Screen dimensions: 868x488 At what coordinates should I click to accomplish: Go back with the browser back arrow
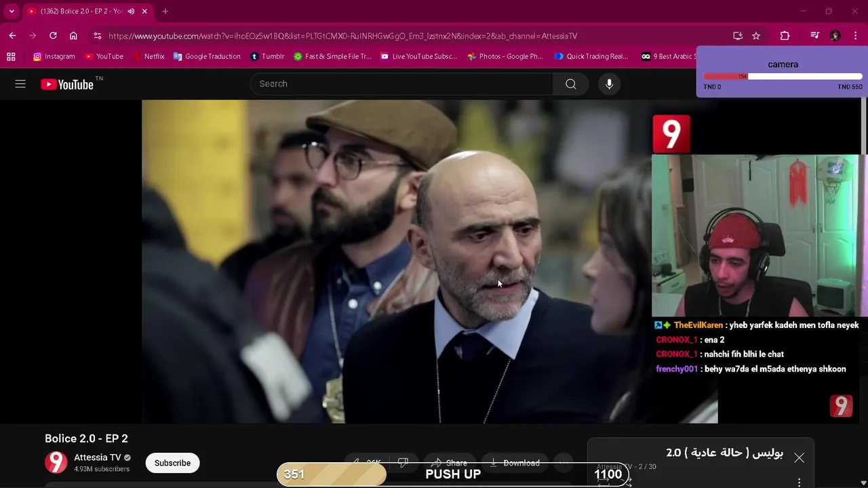[x=12, y=36]
